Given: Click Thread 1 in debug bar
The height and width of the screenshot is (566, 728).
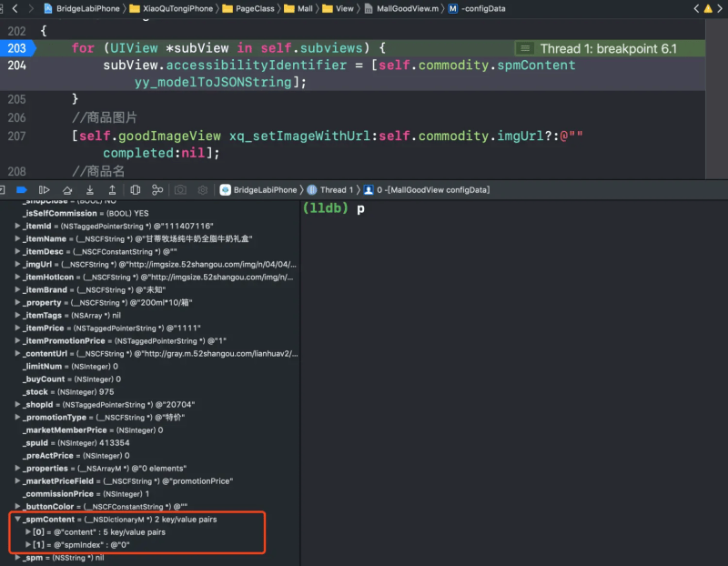Looking at the screenshot, I should point(329,190).
